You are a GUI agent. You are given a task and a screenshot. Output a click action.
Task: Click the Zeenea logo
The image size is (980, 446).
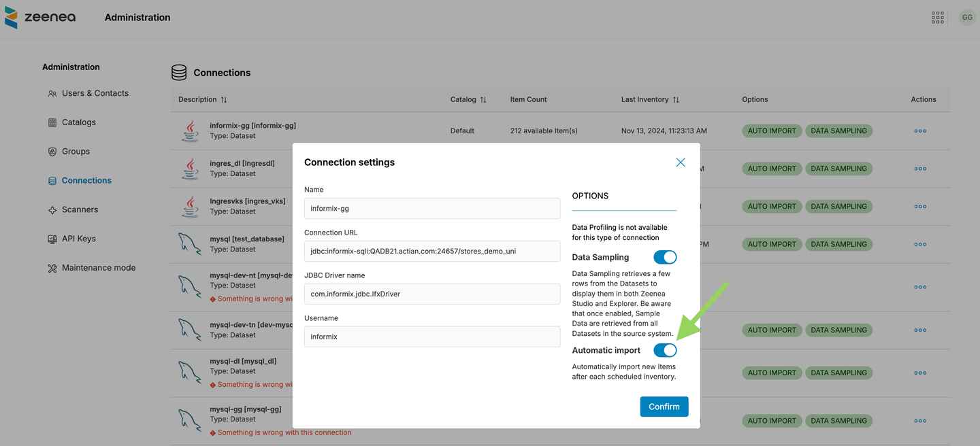[x=40, y=18]
